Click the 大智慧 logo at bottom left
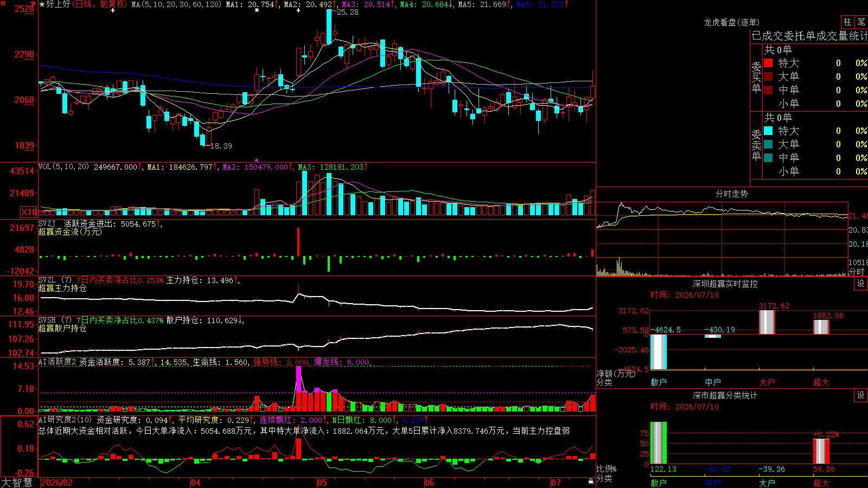 click(17, 483)
